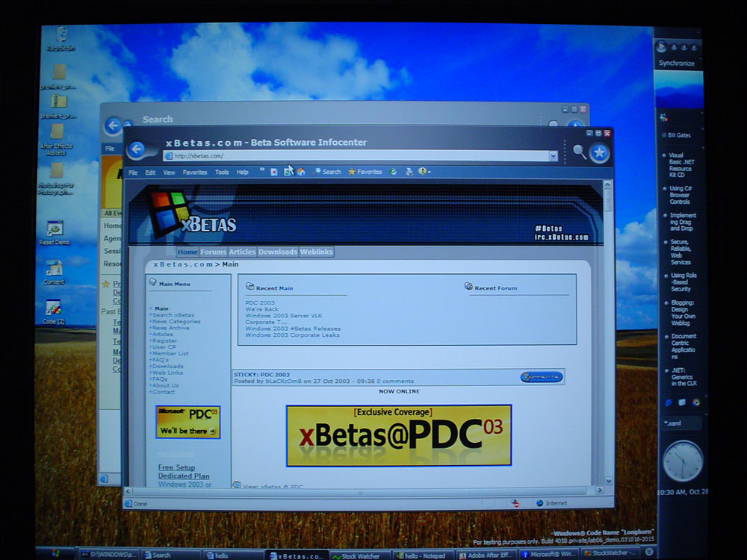
Task: Open the Reset Demo desktop icon
Action: click(55, 233)
